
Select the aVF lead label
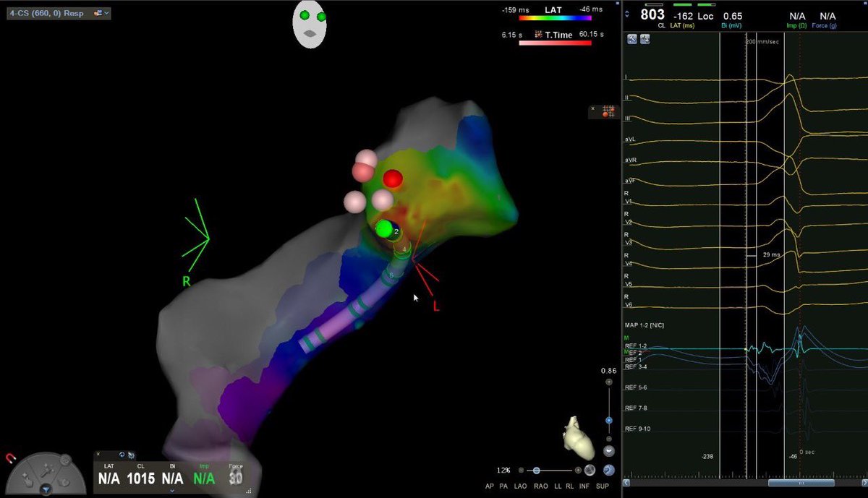coord(630,180)
